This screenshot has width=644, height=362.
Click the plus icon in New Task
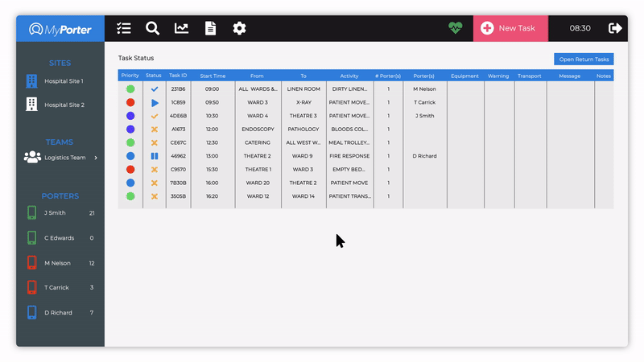487,28
